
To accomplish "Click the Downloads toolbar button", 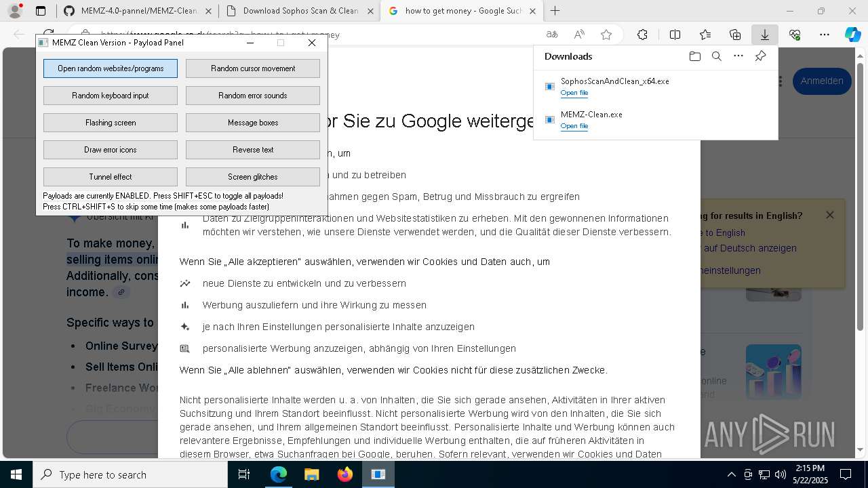I will coord(764,35).
